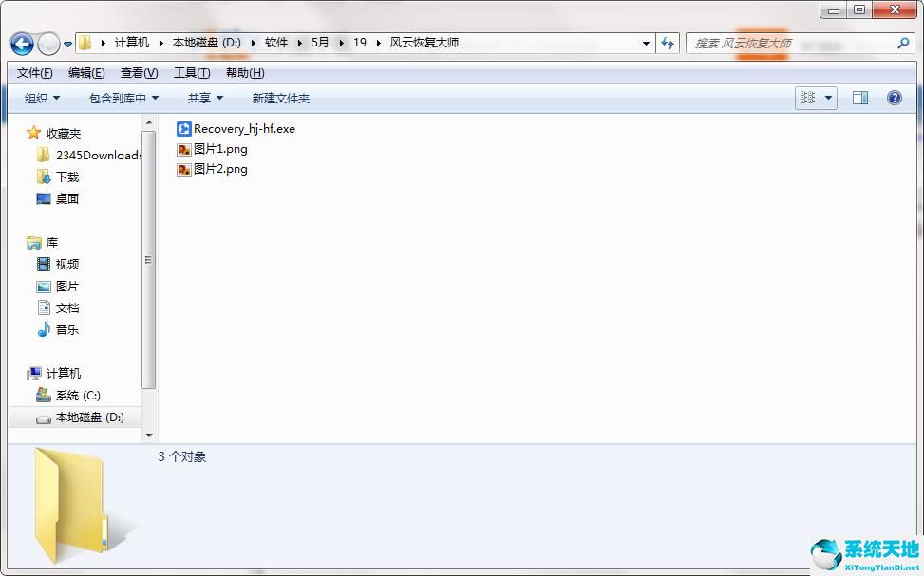Open the 视频 library
The image size is (924, 576).
pos(67,265)
